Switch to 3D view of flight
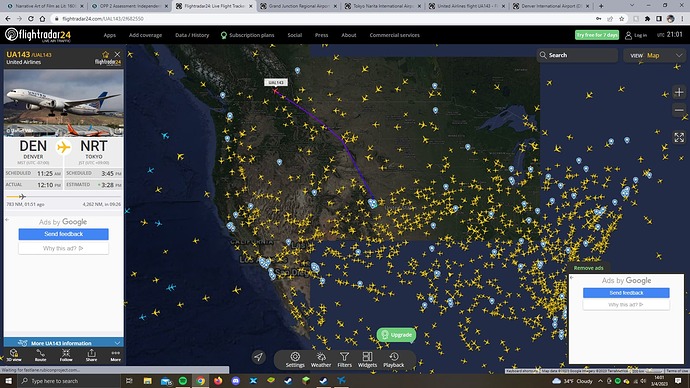690x388 pixels. coord(14,355)
